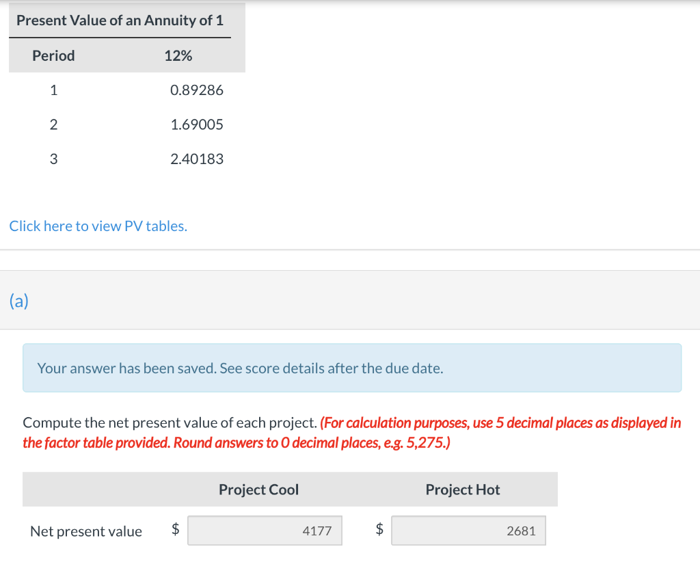Select the 1.69005 annuity factor value

[196, 124]
